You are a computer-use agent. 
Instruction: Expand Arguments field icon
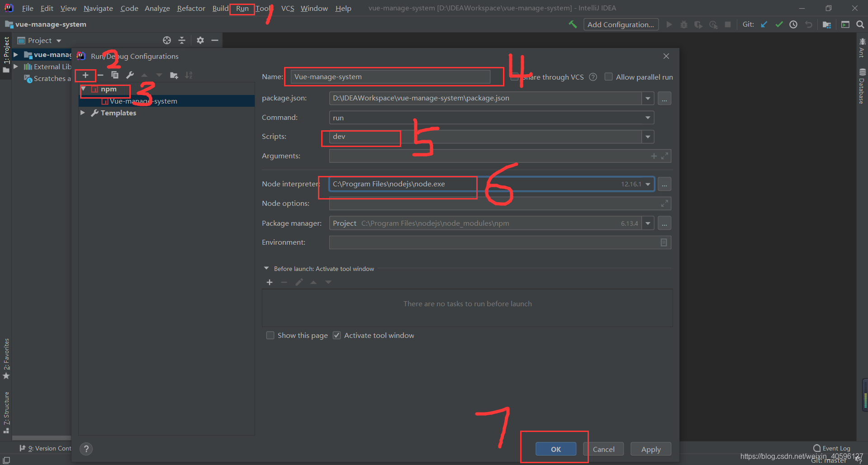pos(664,156)
